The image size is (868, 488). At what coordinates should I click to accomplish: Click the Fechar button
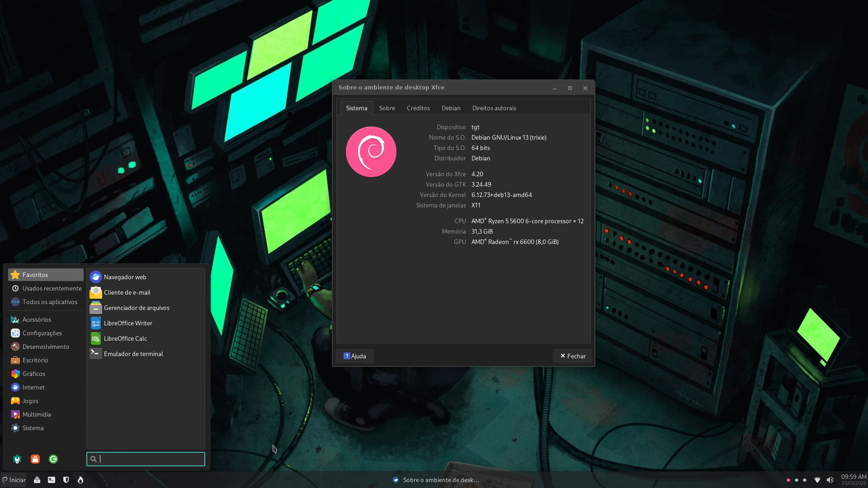(x=572, y=356)
